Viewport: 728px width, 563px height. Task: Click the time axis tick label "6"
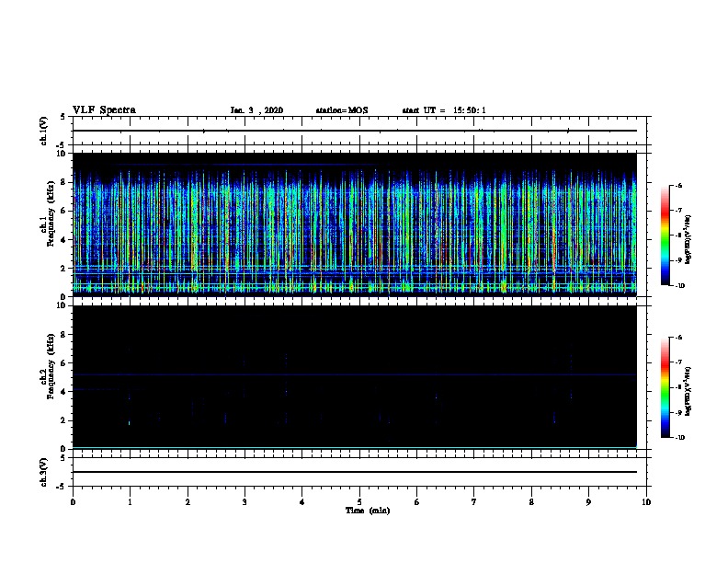click(417, 502)
